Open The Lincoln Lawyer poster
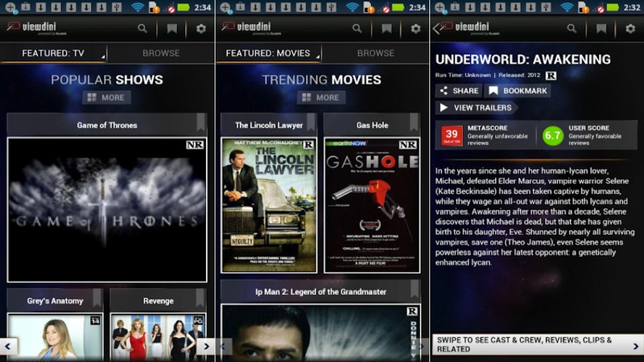The width and height of the screenshot is (644, 362). (269, 205)
